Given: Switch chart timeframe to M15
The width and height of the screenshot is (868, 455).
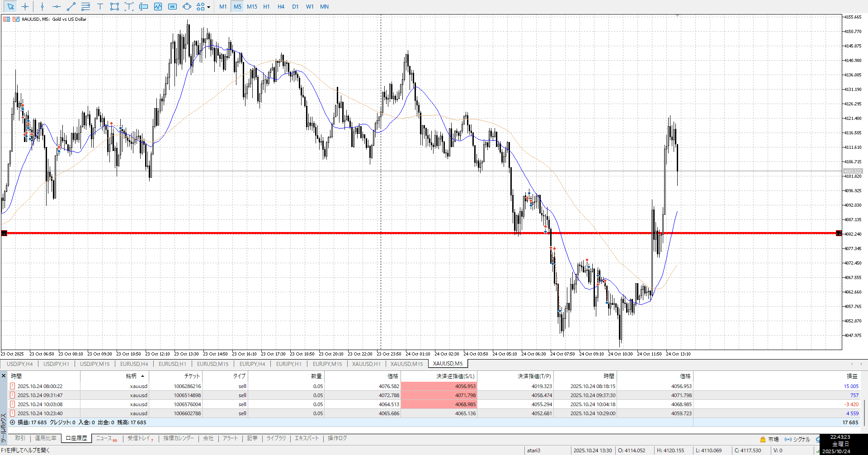Looking at the screenshot, I should [252, 7].
